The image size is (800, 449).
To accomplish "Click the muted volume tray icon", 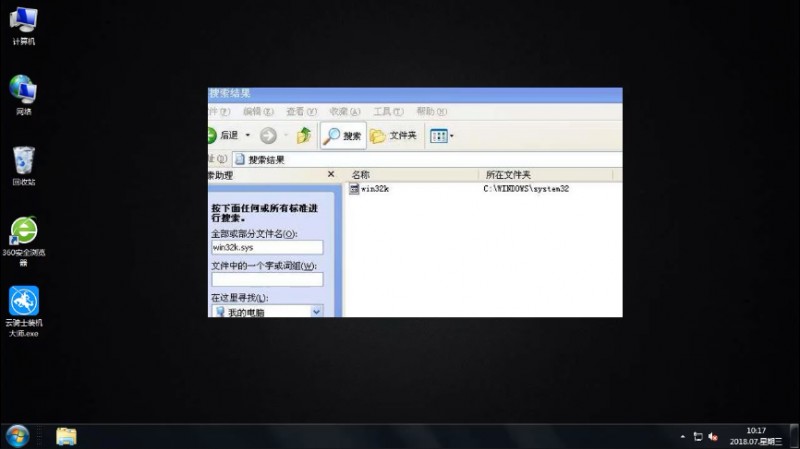I will coord(713,437).
